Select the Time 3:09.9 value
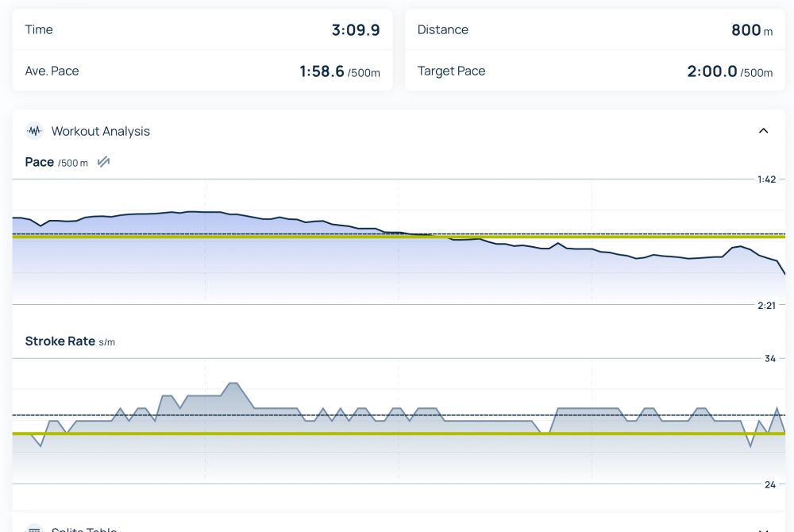Viewport: 794px width, 532px height. coord(356,30)
